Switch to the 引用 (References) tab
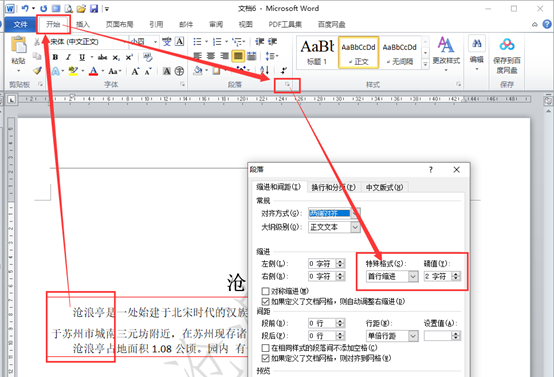This screenshot has height=377, width=554. (x=156, y=24)
